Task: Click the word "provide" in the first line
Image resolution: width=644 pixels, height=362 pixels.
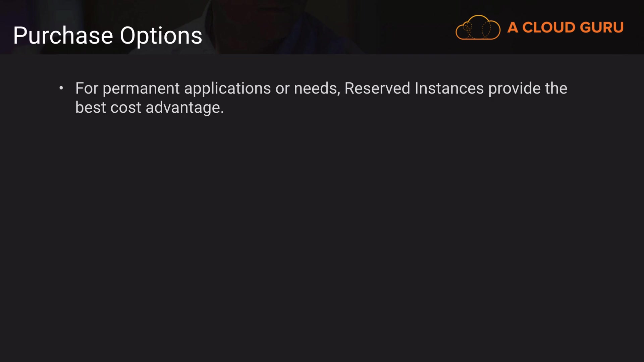Action: [x=514, y=89]
